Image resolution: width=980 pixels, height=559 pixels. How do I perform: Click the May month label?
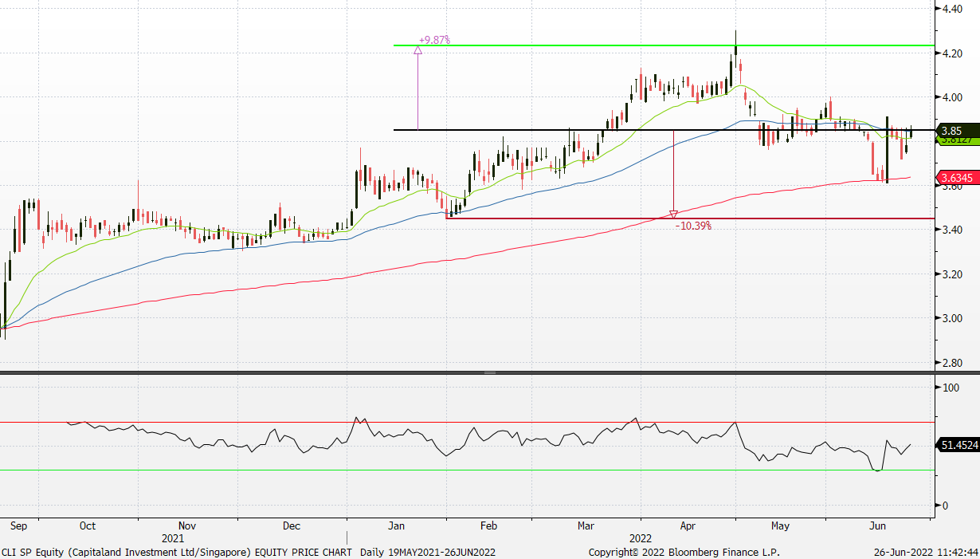780,526
